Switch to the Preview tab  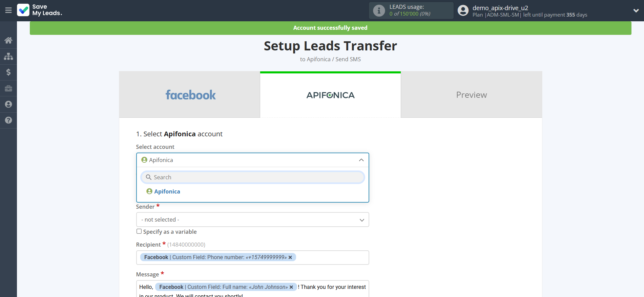point(471,95)
